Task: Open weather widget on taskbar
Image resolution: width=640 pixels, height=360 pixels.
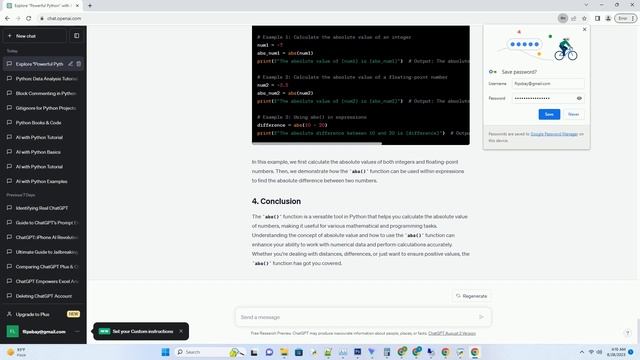Action: pos(16,352)
